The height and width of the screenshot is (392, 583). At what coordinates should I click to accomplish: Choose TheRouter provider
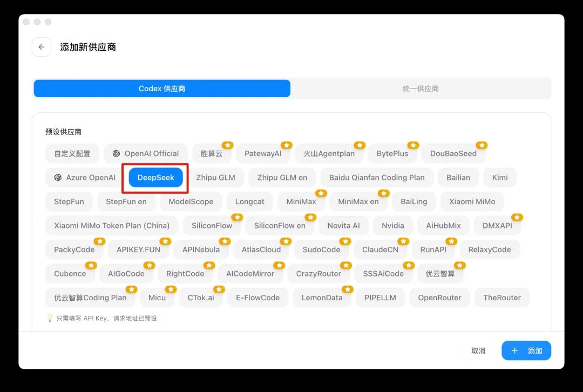502,298
